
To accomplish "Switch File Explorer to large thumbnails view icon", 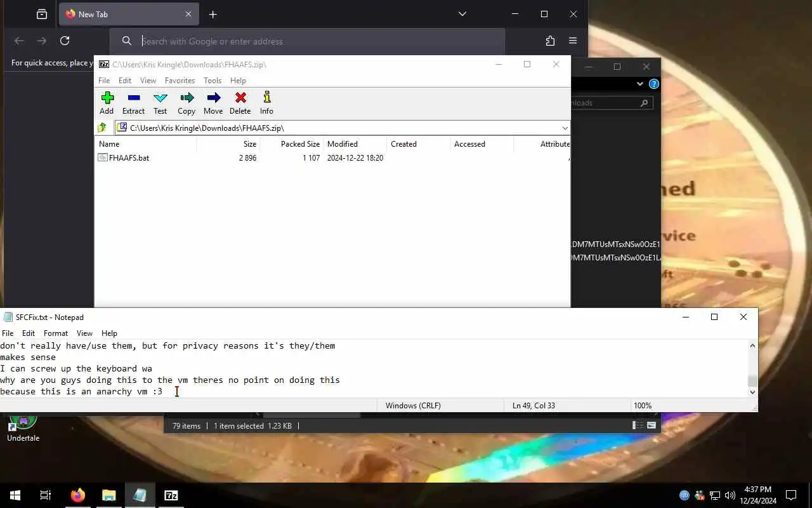I will [x=652, y=425].
